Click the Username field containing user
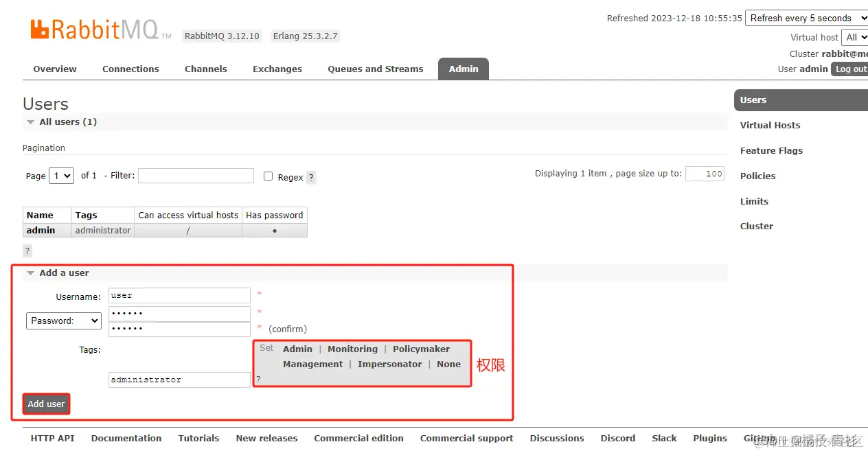The height and width of the screenshot is (453, 868). coord(179,295)
